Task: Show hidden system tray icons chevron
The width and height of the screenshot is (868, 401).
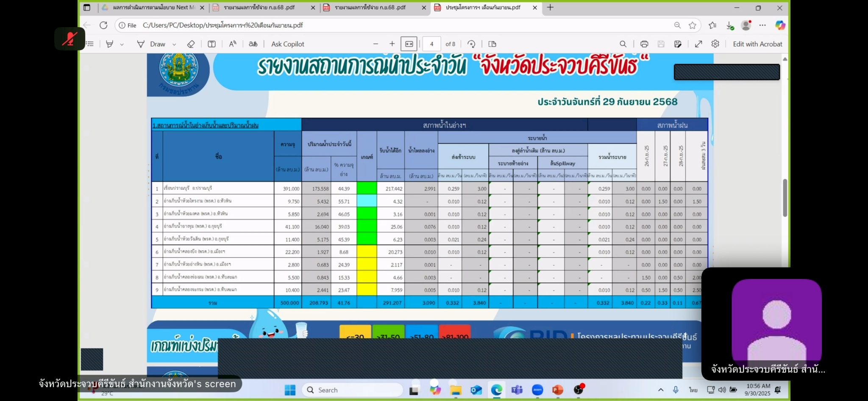Action: (661, 390)
